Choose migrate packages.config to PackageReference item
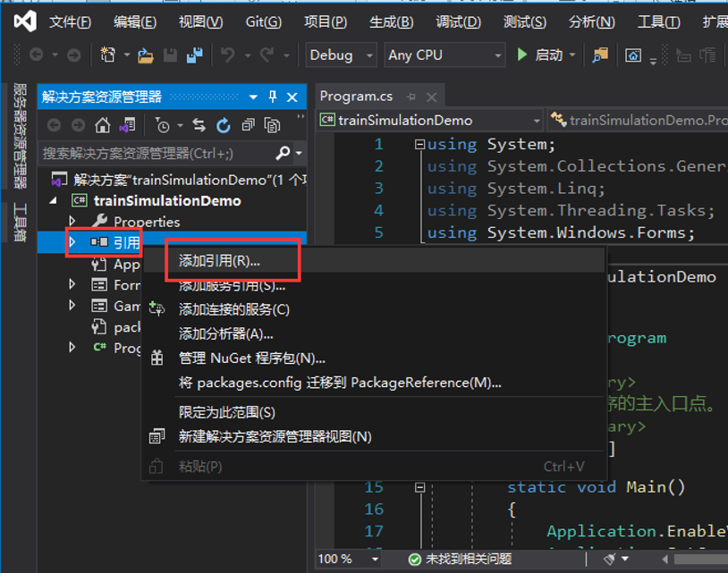 [x=374, y=383]
